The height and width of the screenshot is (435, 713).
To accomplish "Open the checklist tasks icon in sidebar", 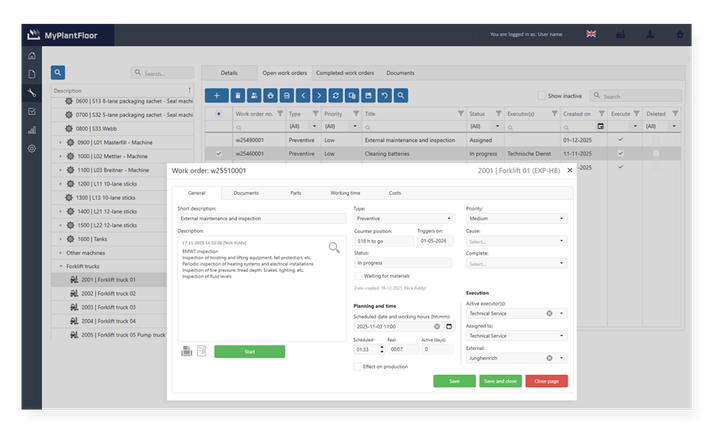I will 32,111.
